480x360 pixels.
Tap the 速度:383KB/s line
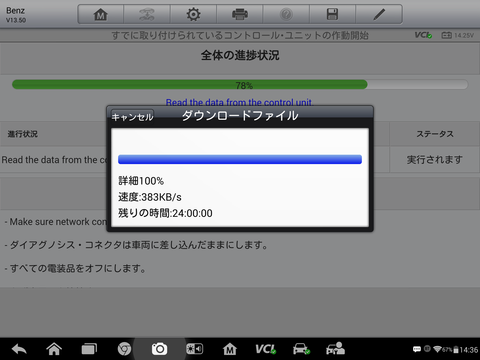click(x=150, y=197)
